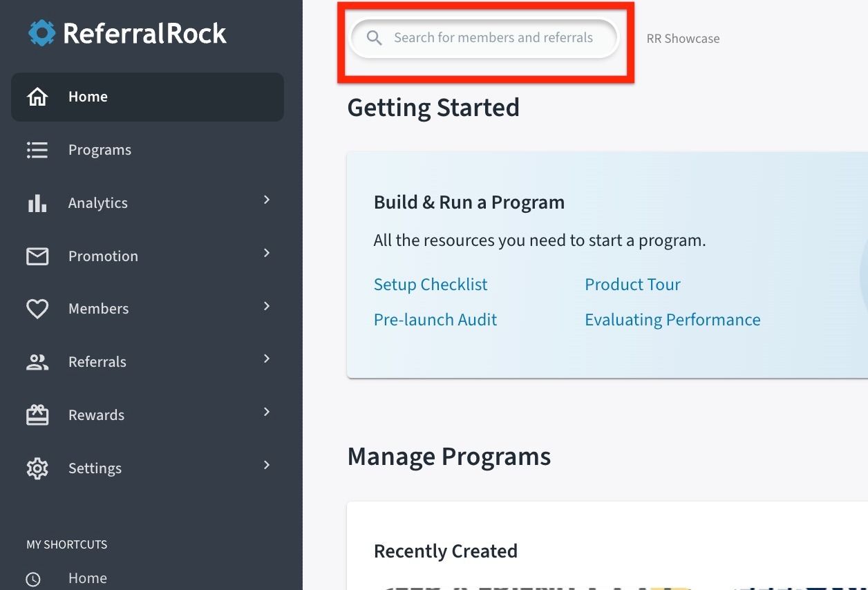Open the Setup Checklist link
Viewport: 868px width, 590px height.
[431, 285]
